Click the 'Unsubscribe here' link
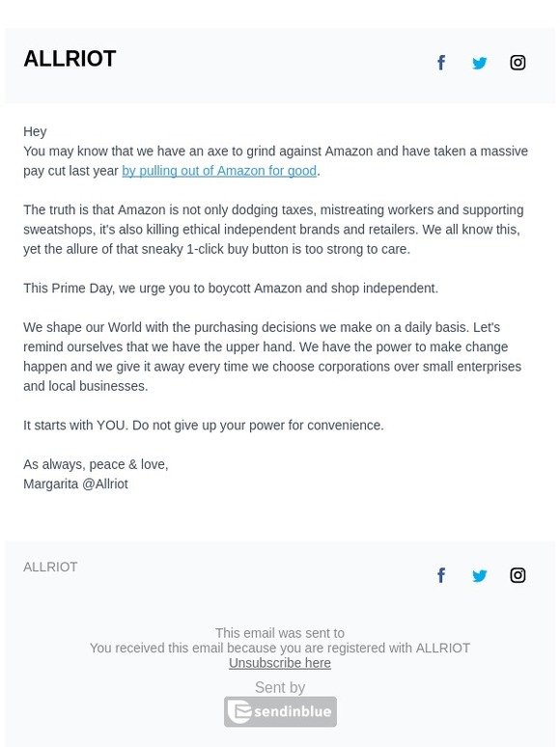Viewport: 560px width, 747px height. coord(280,663)
